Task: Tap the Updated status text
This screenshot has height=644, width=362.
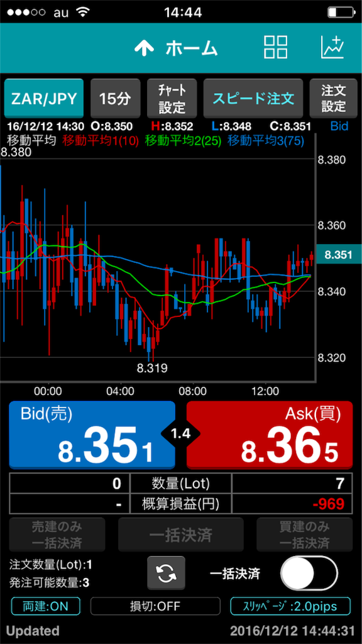Action: (33, 631)
